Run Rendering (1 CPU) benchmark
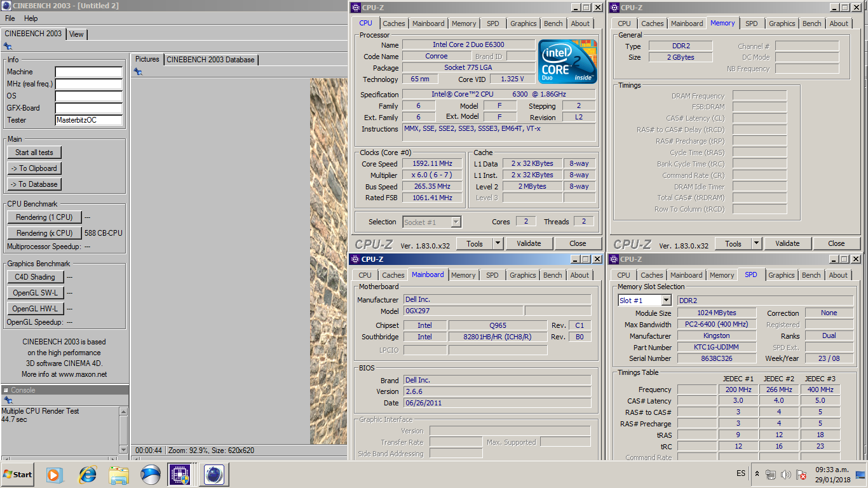Viewport: 868px width, 488px height. click(x=44, y=217)
